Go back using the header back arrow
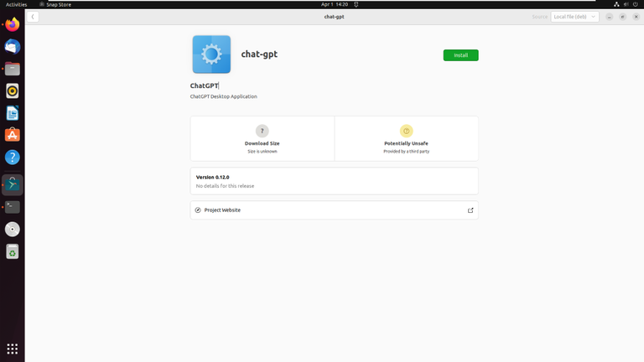The width and height of the screenshot is (644, 362). pos(33,17)
